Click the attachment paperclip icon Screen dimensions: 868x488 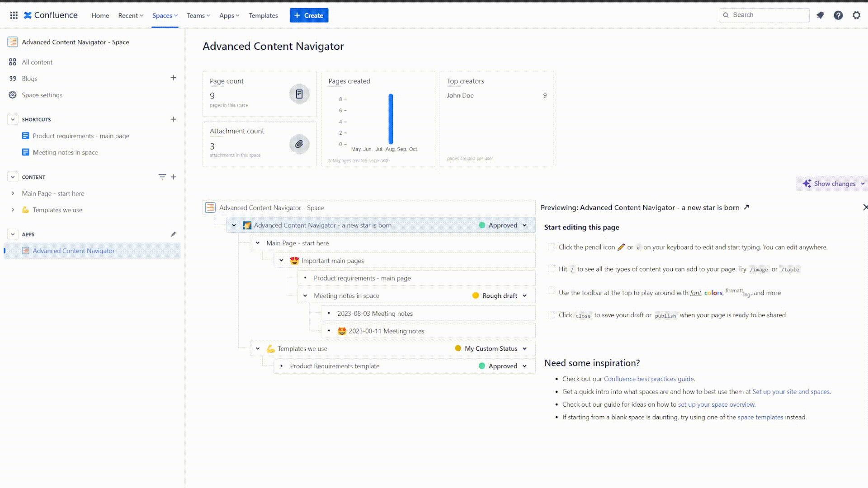point(299,144)
